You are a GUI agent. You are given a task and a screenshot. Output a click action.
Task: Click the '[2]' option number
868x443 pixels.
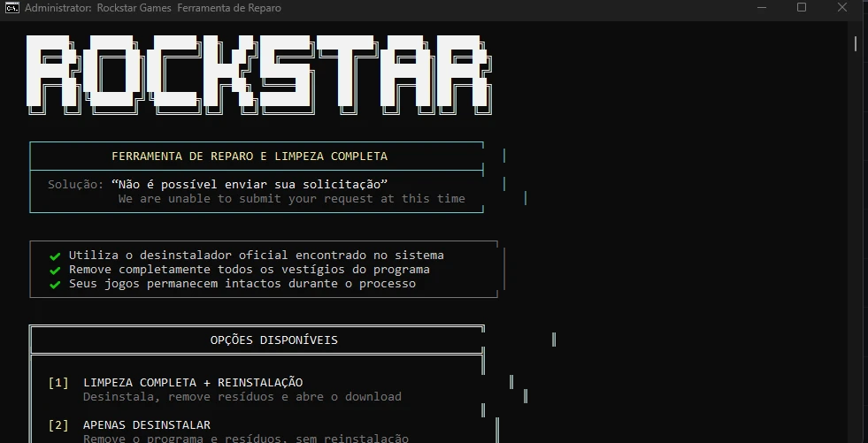58,425
